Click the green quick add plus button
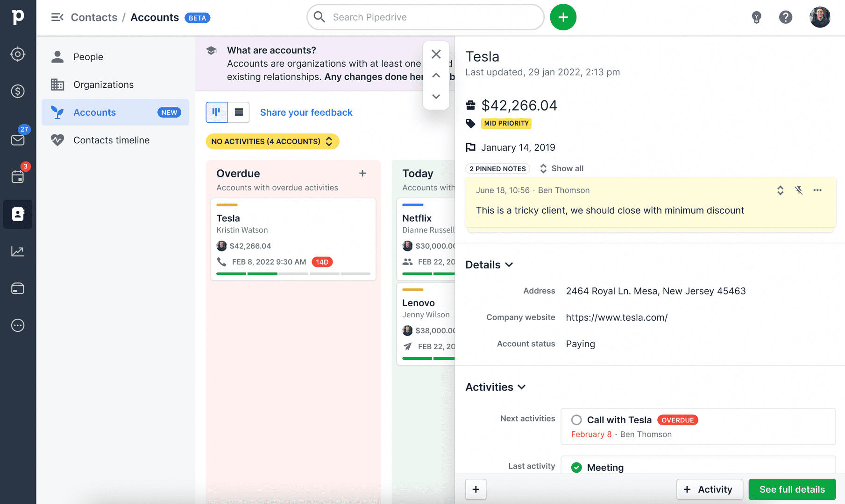 coord(563,17)
